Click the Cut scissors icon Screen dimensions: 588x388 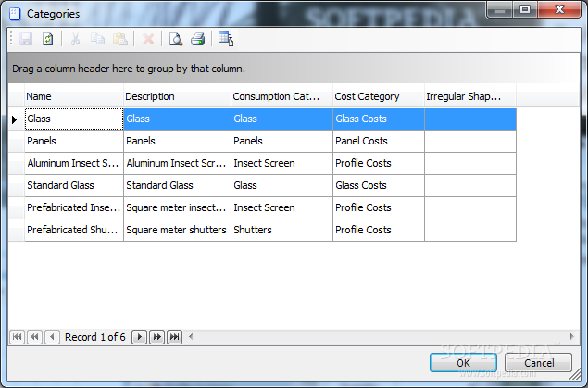75,39
